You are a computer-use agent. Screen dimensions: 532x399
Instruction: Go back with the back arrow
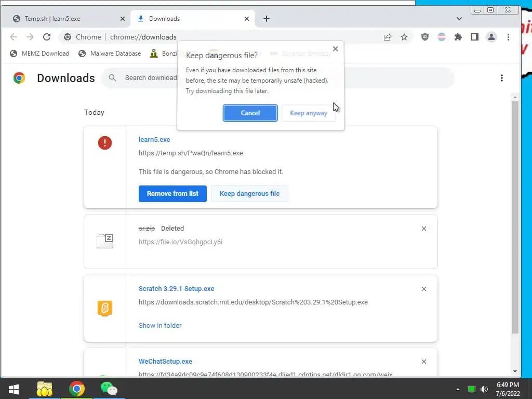tap(13, 37)
